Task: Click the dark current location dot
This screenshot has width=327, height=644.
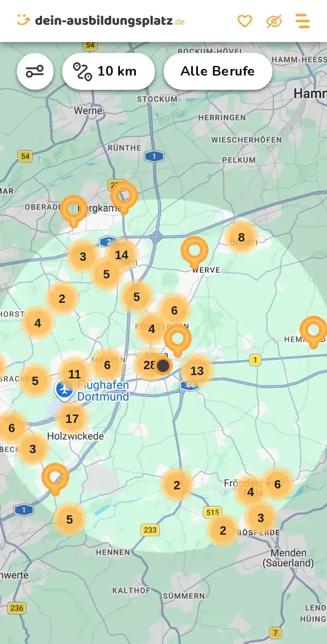Action: tap(163, 366)
